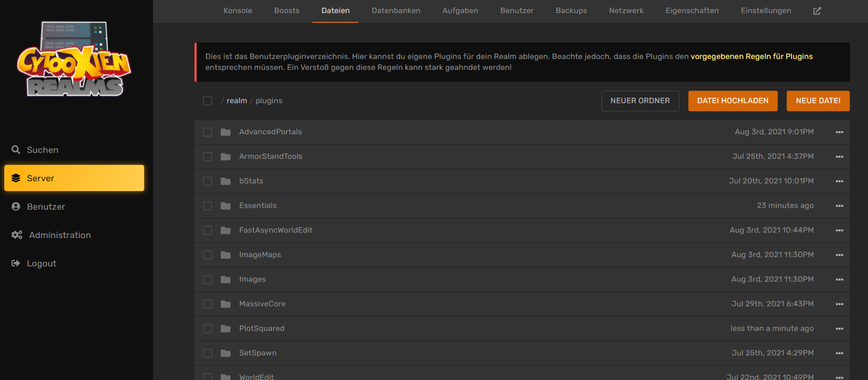Click the folder icon for Essentials
The height and width of the screenshot is (380, 868).
(x=226, y=206)
